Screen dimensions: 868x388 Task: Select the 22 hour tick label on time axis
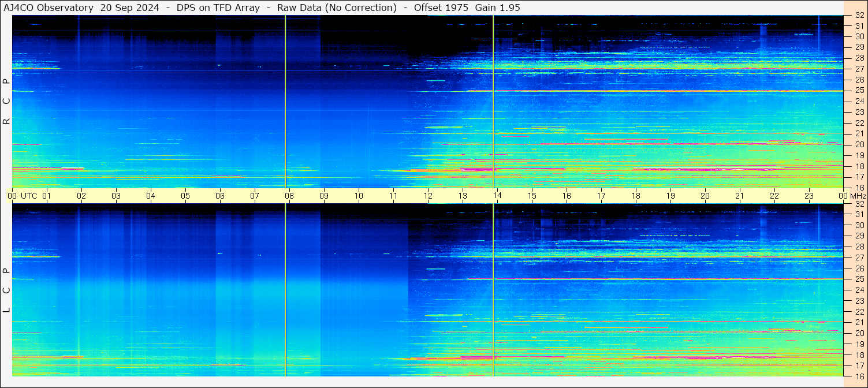774,196
